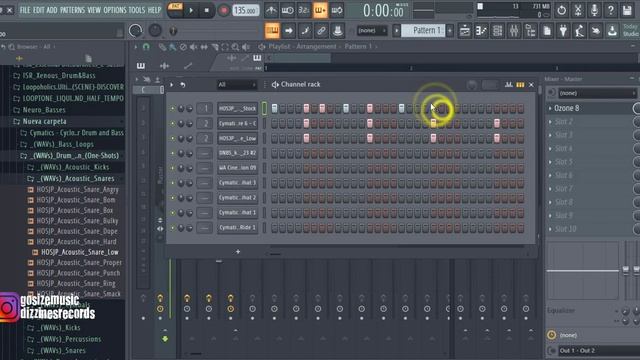This screenshot has height=360, width=640.
Task: Click the wait-for-input icon beside metronome
Action: [287, 10]
